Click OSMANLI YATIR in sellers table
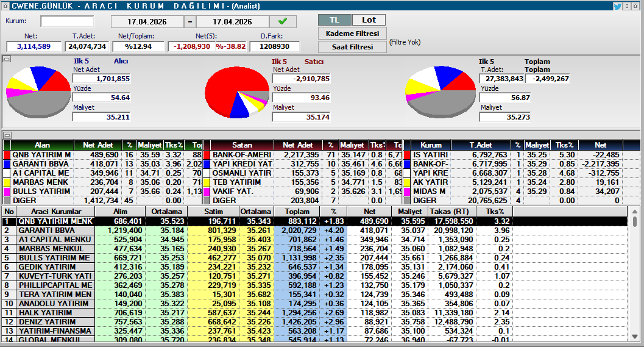Image resolution: width=644 pixels, height=347 pixels. click(x=241, y=173)
